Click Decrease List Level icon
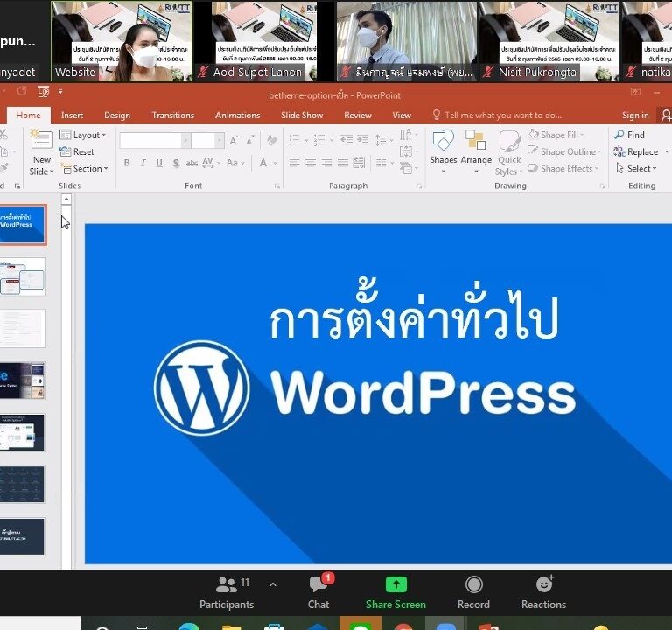This screenshot has height=630, width=672. click(x=346, y=140)
